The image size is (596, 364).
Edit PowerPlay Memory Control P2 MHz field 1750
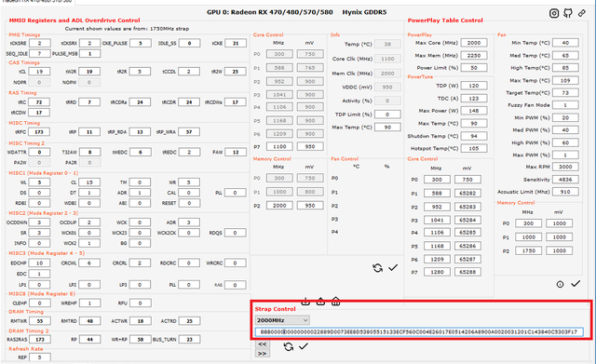528,250
